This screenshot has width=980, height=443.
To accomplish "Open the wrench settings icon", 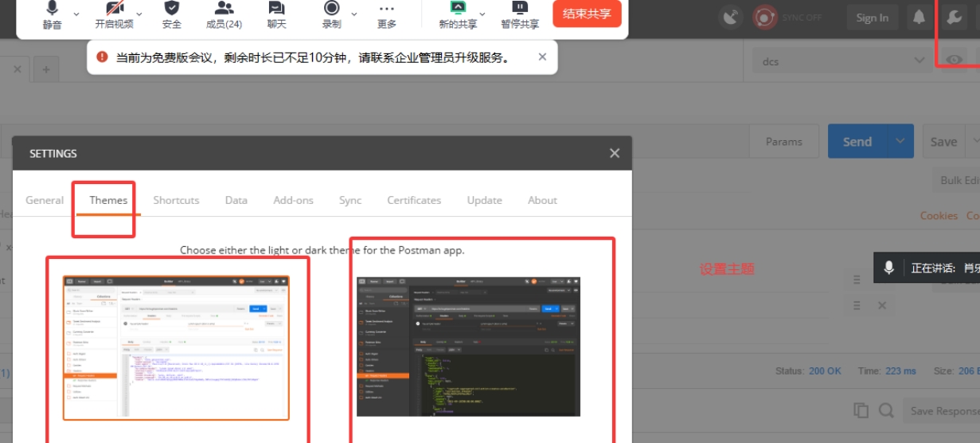I will pos(954,18).
